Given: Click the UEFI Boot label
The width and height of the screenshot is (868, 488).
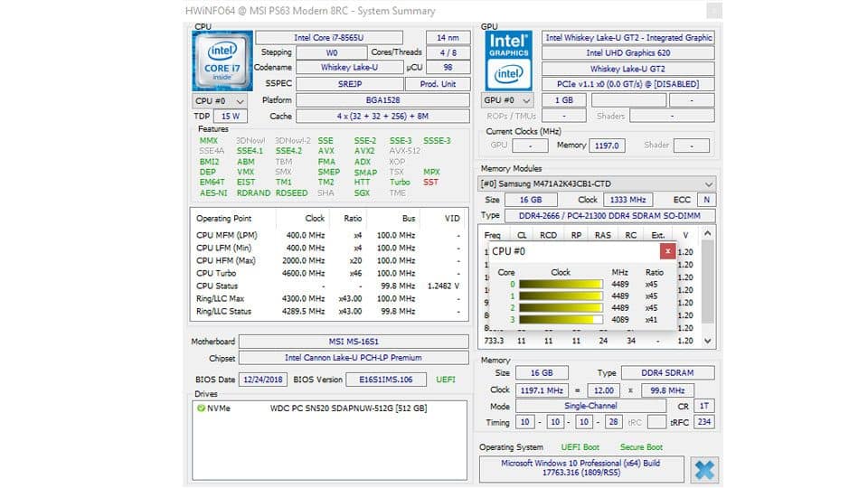Looking at the screenshot, I should (580, 447).
